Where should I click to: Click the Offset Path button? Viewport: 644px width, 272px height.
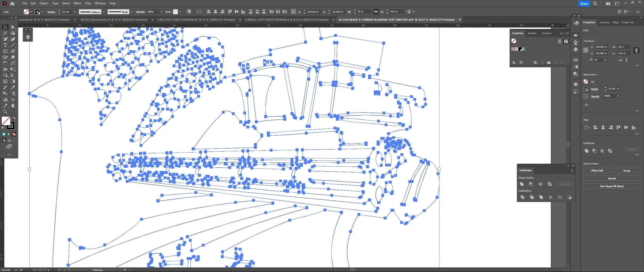click(x=597, y=171)
